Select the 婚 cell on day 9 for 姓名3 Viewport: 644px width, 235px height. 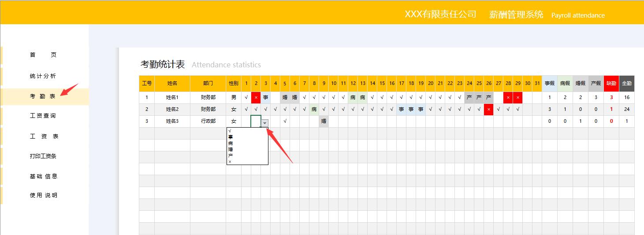click(324, 121)
